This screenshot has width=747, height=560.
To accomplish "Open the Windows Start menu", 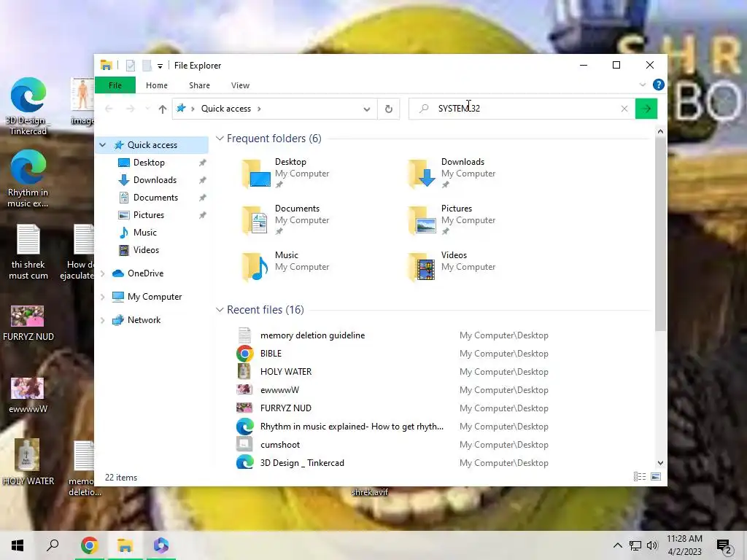I will [18, 545].
